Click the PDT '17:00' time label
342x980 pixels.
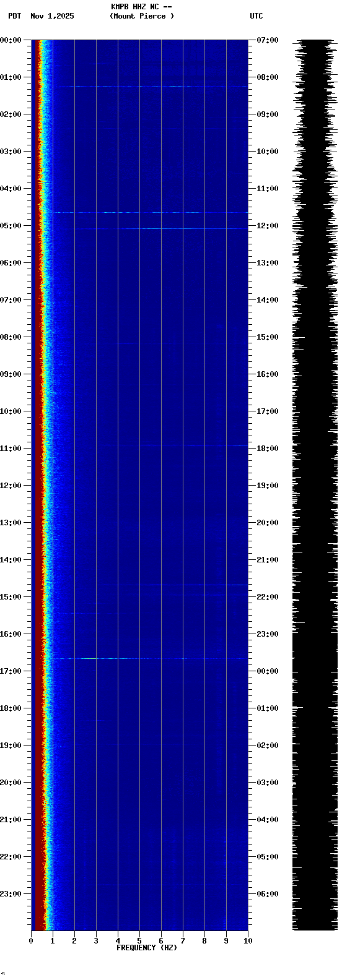click(x=11, y=671)
